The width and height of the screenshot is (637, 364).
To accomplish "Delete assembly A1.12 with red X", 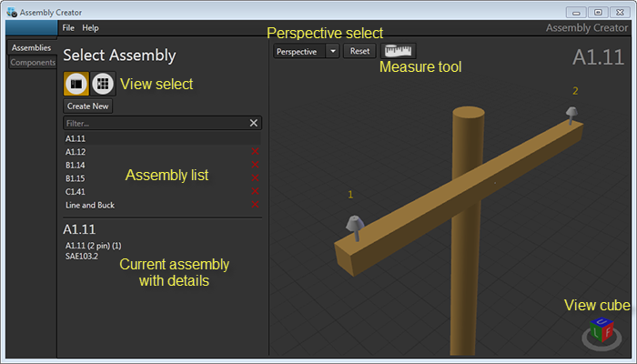I will (x=255, y=151).
